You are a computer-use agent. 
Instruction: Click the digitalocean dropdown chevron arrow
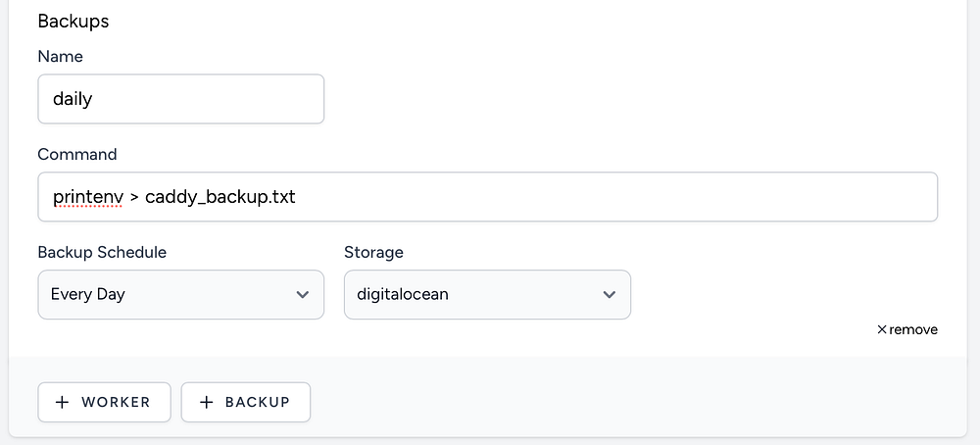pyautogui.click(x=610, y=295)
